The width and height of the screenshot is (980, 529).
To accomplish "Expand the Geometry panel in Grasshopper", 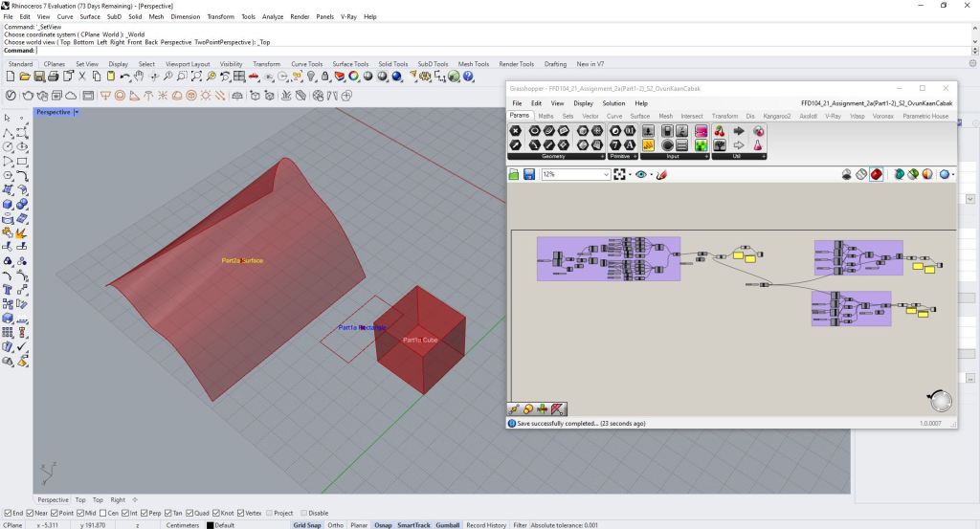I will tap(602, 155).
